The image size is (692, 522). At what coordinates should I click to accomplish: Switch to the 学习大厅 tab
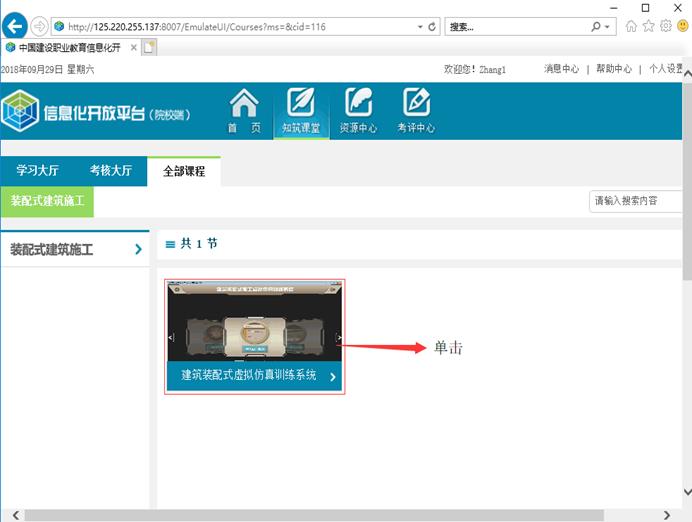click(x=37, y=171)
